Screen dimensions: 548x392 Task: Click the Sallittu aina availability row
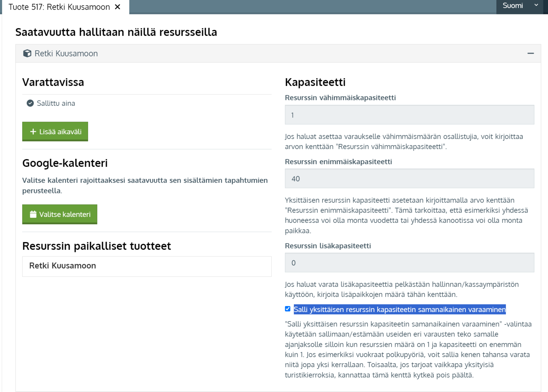point(56,103)
